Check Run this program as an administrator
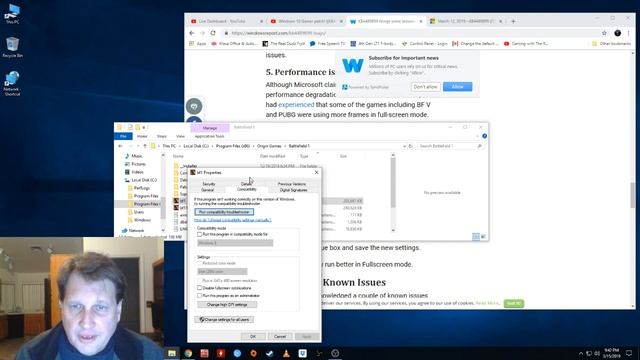This screenshot has width=640, height=360. tap(200, 296)
